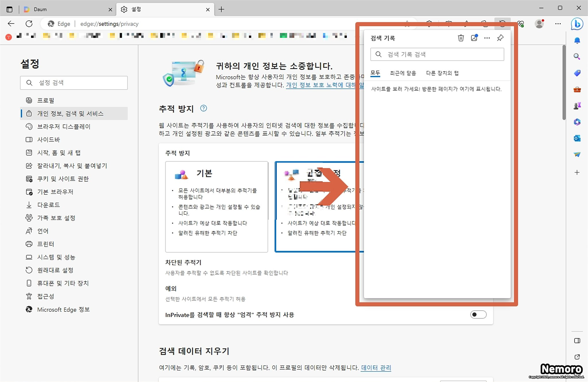Image resolution: width=588 pixels, height=382 pixels.
Task: Open the sidebar search magnifier icon
Action: 577,56
